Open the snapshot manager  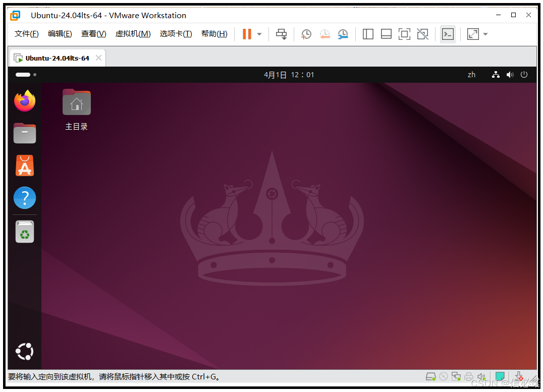[x=343, y=34]
